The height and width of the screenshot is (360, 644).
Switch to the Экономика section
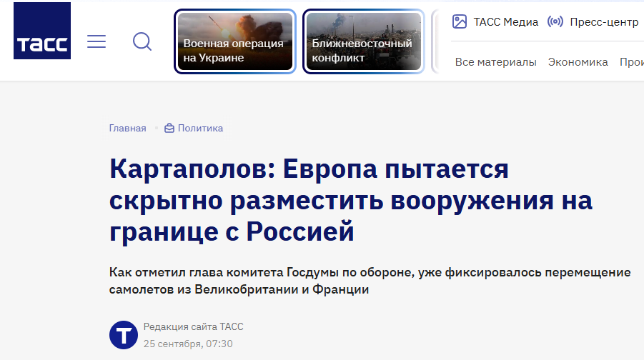tap(578, 62)
